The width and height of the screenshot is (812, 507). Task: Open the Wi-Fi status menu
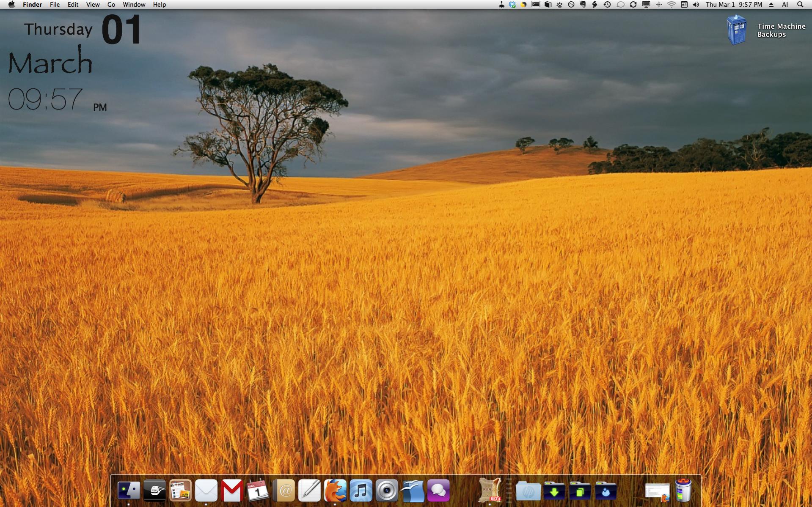tap(672, 4)
